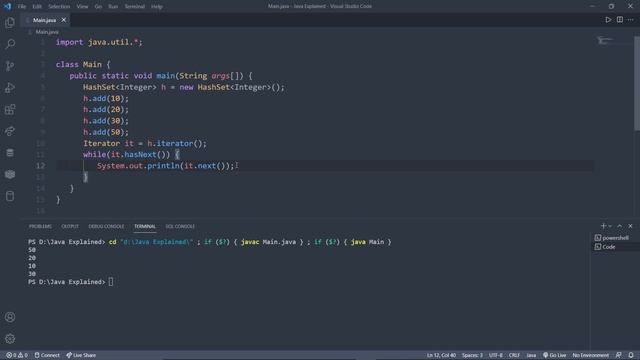Click the import java.util.* code line
This screenshot has width=640, height=360.
coord(99,42)
